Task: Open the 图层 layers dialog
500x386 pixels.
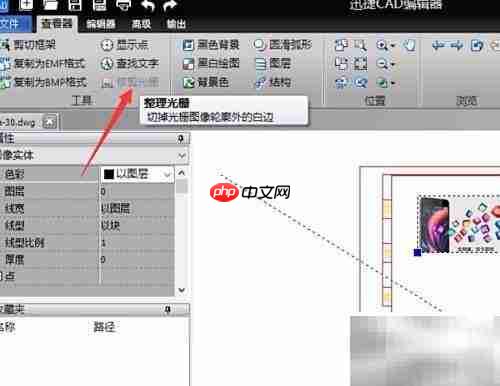Action: [273, 63]
